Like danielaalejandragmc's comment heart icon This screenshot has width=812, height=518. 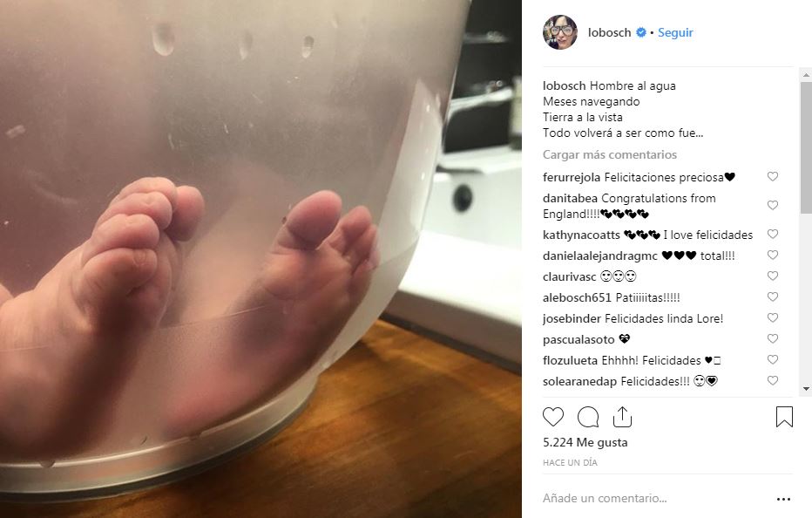tap(773, 255)
